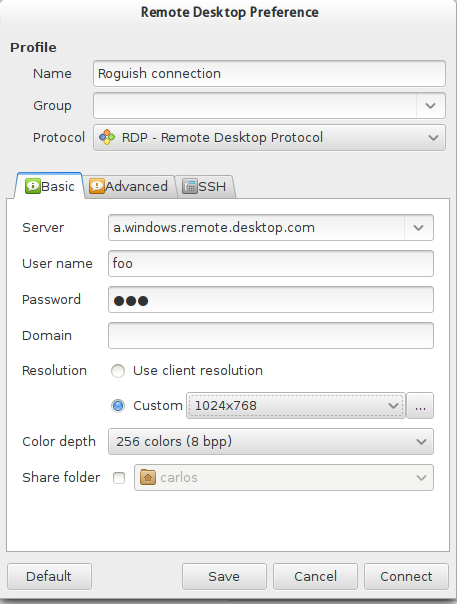Click the Connect button
Viewport: 457px width, 604px height.
[406, 577]
